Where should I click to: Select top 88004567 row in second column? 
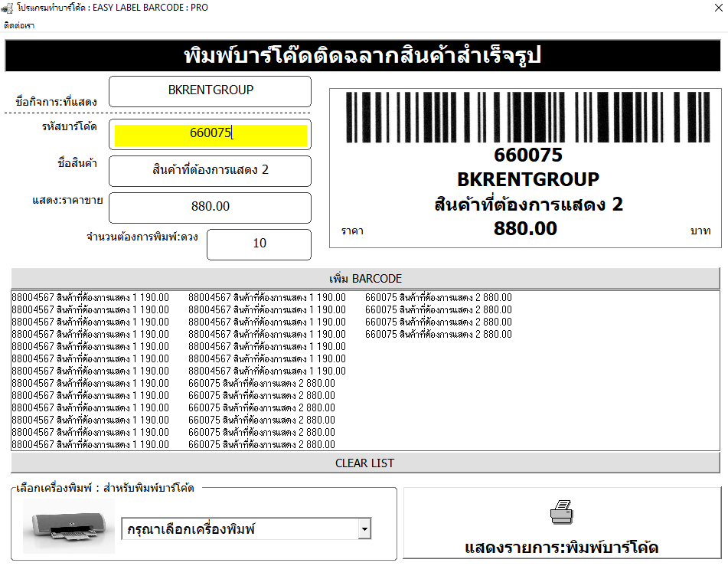267,297
